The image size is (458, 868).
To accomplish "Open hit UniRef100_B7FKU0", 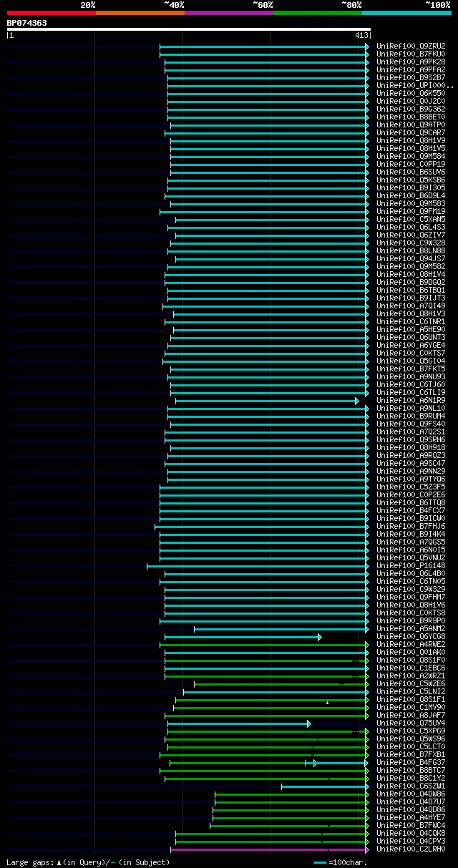I will click(411, 54).
